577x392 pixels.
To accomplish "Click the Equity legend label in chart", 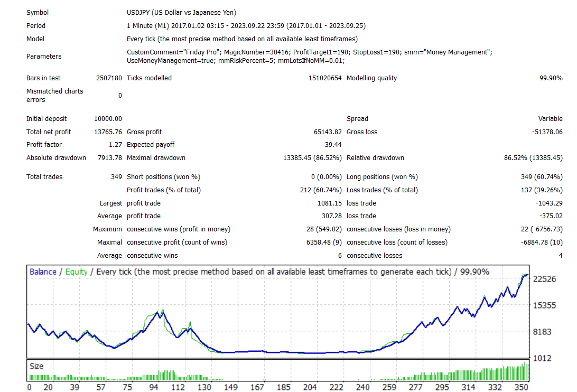I will tap(76, 272).
